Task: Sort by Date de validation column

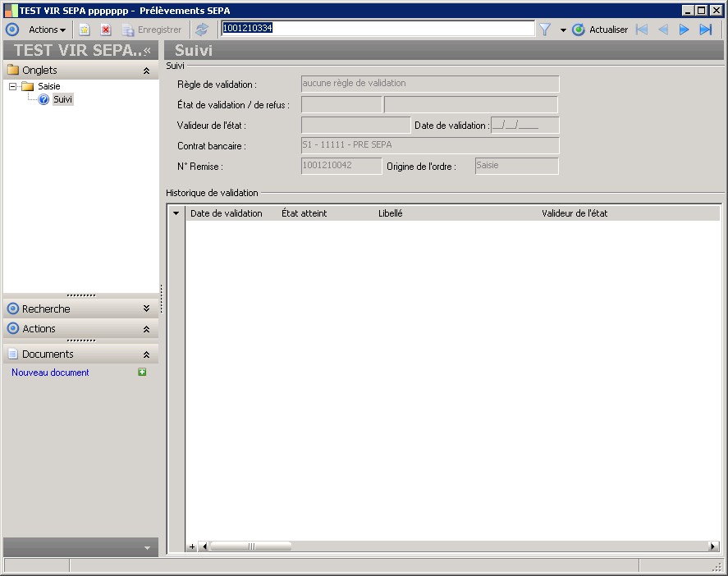Action: coord(226,213)
